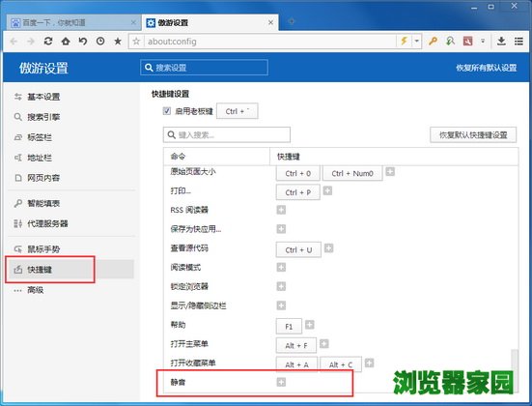Add another shortcut for 帮助
Viewport: 532px width, 406px height.
pos(309,325)
